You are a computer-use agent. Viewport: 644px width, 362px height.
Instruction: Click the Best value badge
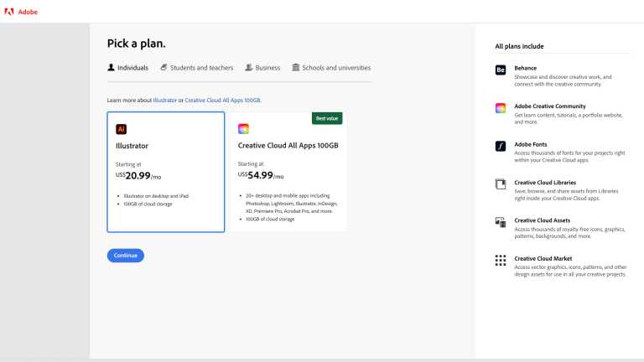327,118
